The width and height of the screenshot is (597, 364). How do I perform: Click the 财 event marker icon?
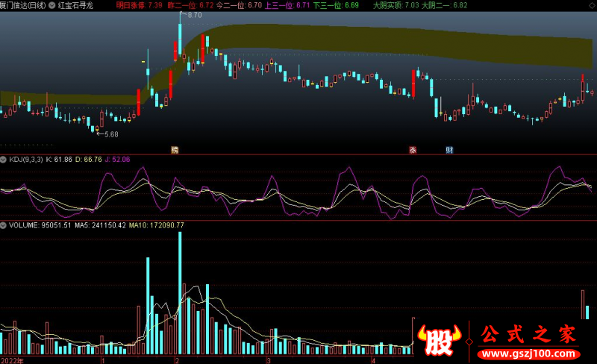[x=449, y=150]
